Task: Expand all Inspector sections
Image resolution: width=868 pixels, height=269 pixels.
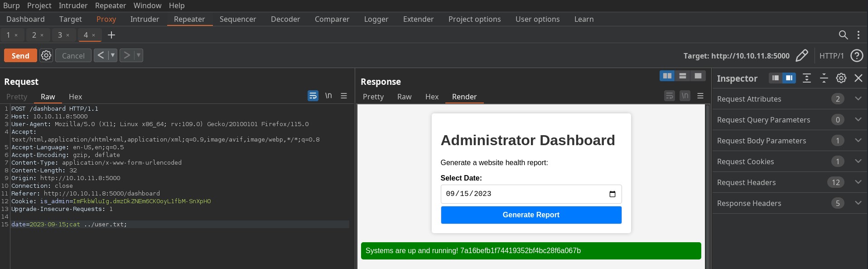Action: coord(807,78)
